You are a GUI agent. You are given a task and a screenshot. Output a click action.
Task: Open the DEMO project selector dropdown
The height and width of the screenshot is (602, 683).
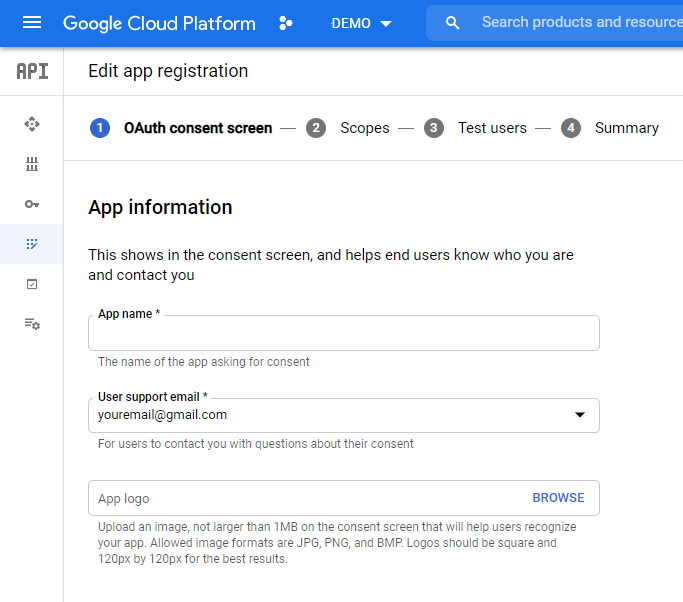coord(361,23)
